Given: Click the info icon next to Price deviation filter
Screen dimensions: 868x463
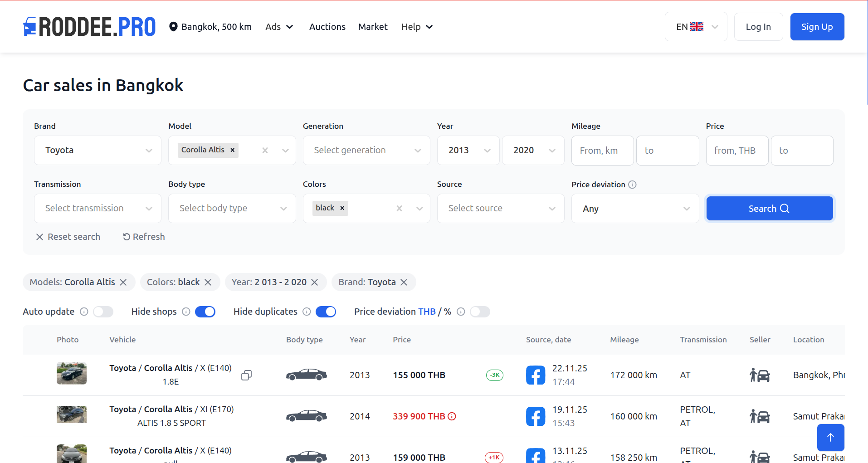Looking at the screenshot, I should 633,185.
